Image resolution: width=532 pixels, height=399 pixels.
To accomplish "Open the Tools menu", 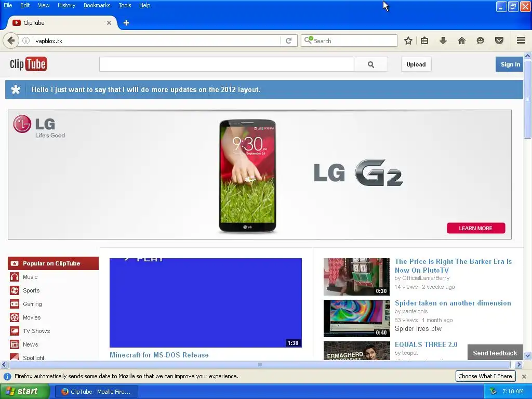I will click(125, 5).
